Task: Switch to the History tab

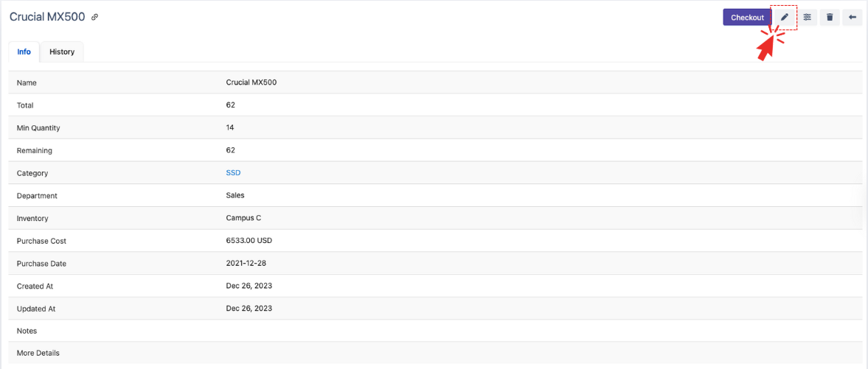Action: click(x=62, y=52)
